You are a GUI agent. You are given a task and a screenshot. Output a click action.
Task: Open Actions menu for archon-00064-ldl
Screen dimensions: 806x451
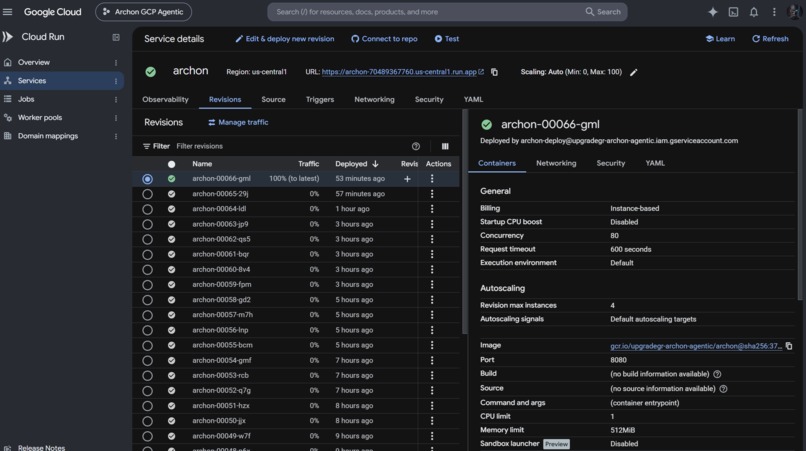pyautogui.click(x=432, y=209)
